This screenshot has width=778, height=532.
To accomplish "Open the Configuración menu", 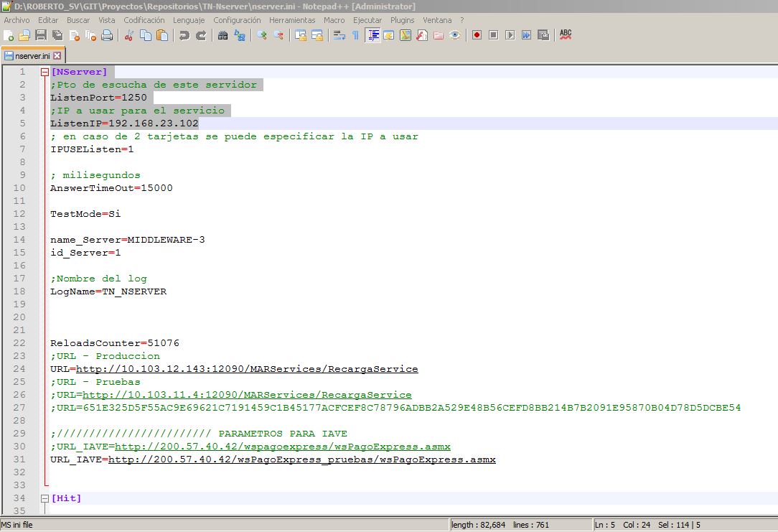I will (237, 20).
